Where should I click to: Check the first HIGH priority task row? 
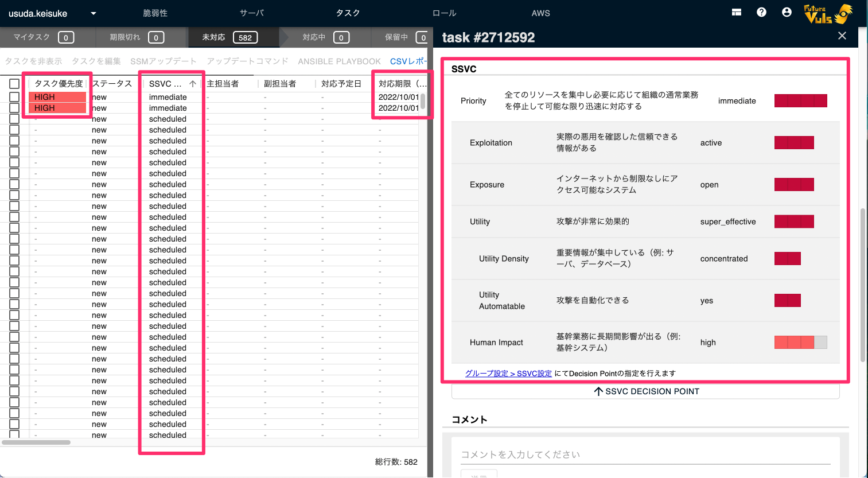[14, 96]
